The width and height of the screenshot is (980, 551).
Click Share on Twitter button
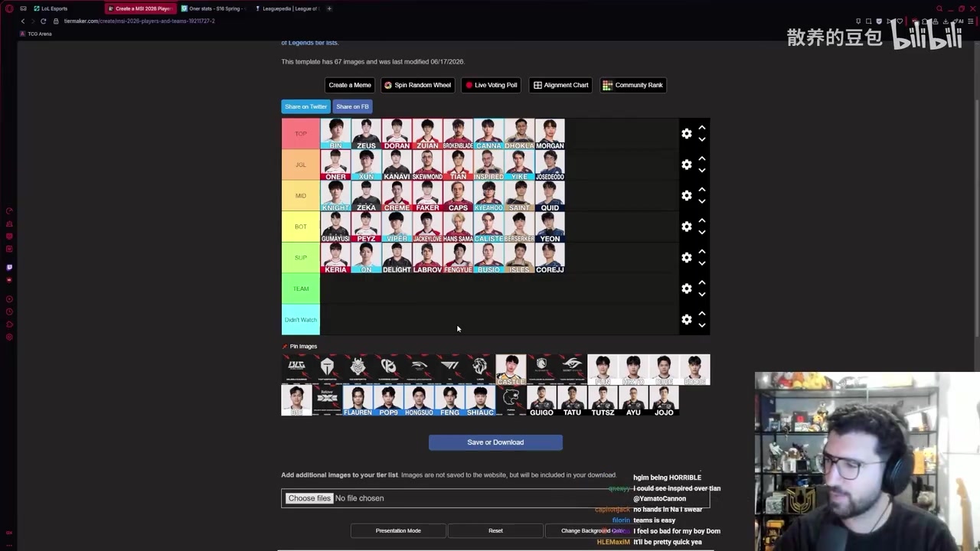[306, 106]
